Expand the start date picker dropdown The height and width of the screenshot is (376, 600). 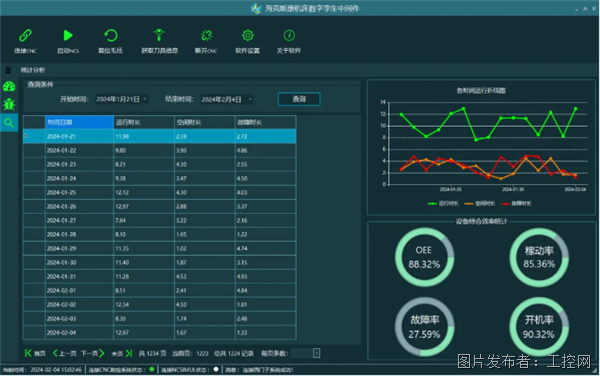pos(145,99)
